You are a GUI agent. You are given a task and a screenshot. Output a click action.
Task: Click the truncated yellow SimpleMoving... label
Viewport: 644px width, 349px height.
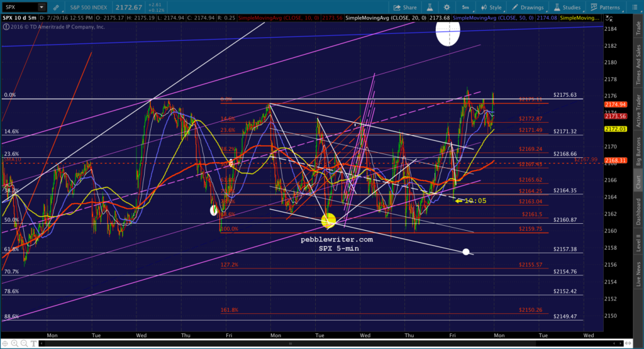pyautogui.click(x=579, y=18)
